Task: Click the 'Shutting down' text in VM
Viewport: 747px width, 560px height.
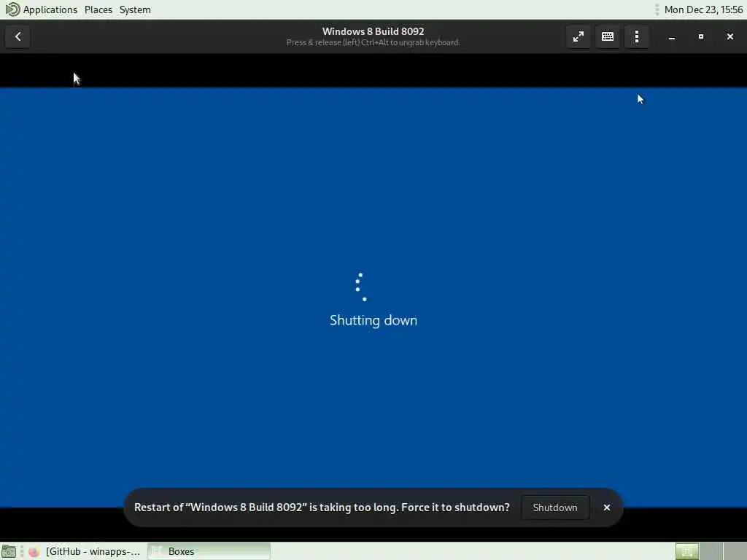Action: click(x=373, y=321)
